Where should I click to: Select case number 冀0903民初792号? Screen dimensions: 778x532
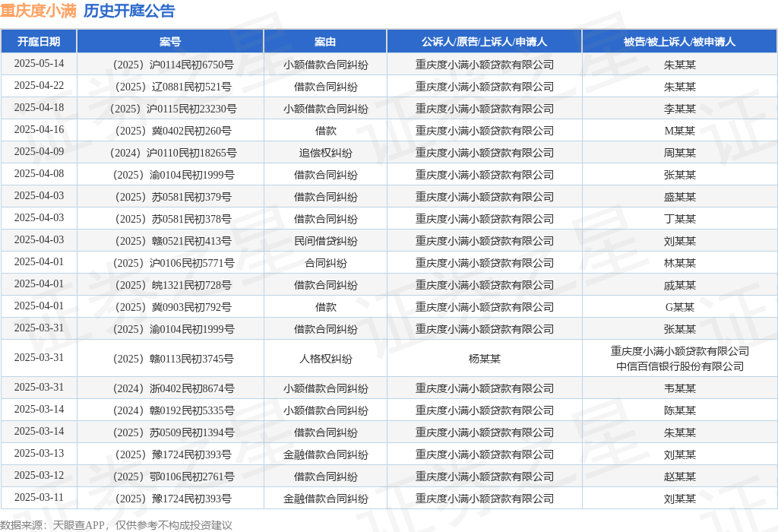coord(174,307)
